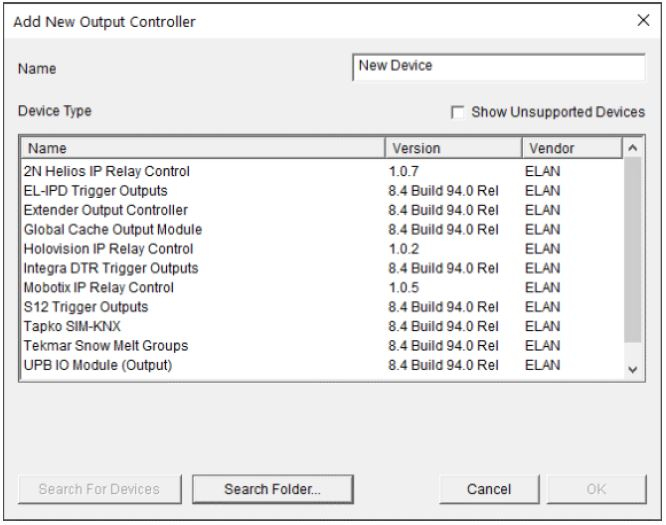The height and width of the screenshot is (525, 666).
Task: Click the Search Folder... button
Action: (x=273, y=489)
